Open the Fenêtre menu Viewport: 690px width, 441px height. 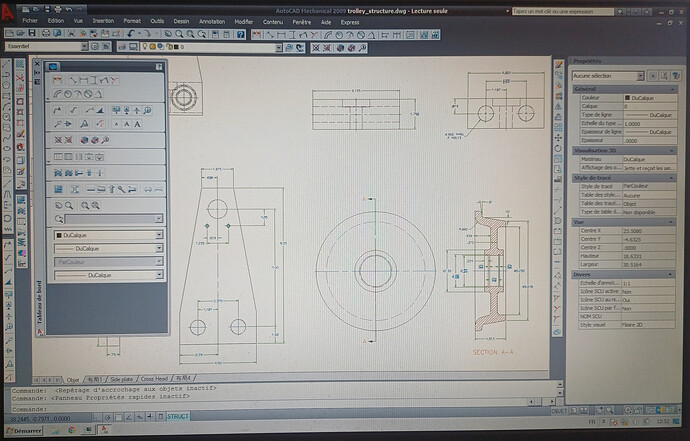coord(301,22)
